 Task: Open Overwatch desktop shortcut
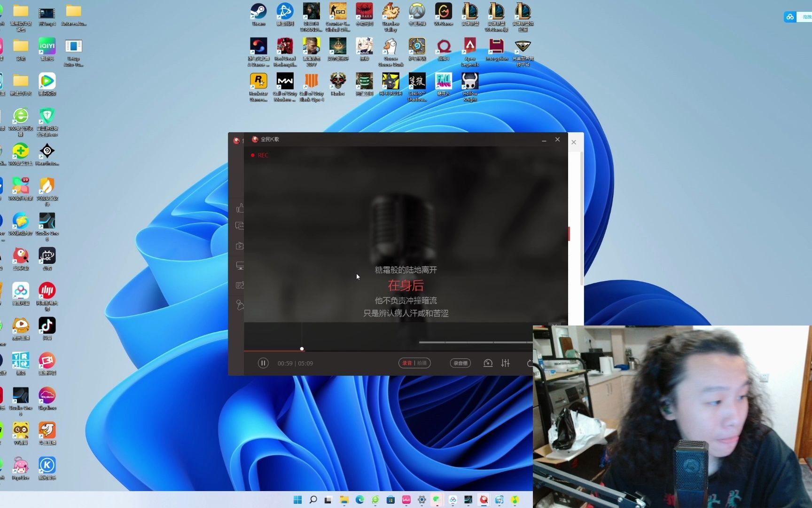(417, 15)
